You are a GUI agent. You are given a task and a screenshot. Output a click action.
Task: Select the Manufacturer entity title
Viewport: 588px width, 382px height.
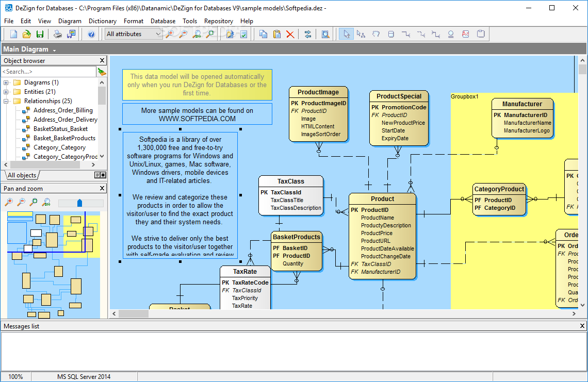522,104
